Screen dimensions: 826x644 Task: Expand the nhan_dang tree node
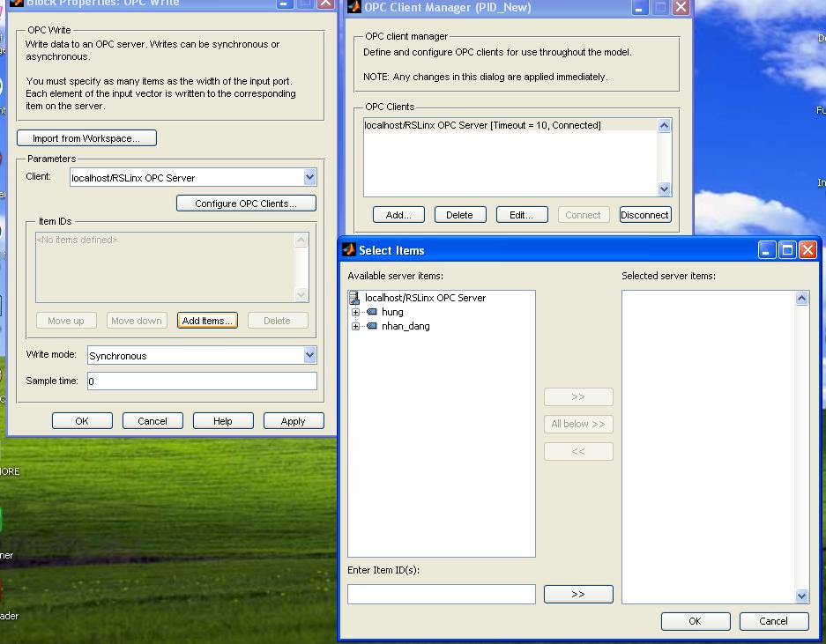pos(355,327)
